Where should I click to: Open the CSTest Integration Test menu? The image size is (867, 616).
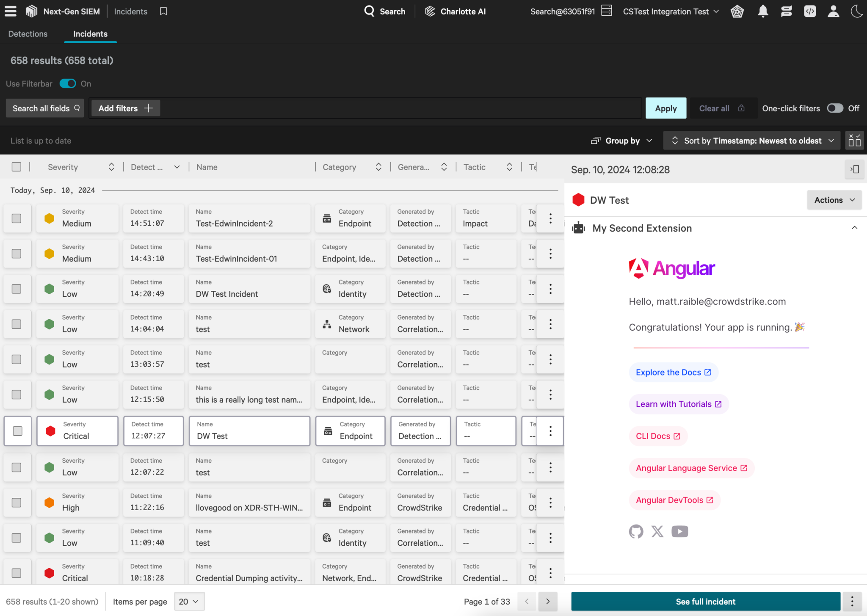tap(670, 11)
